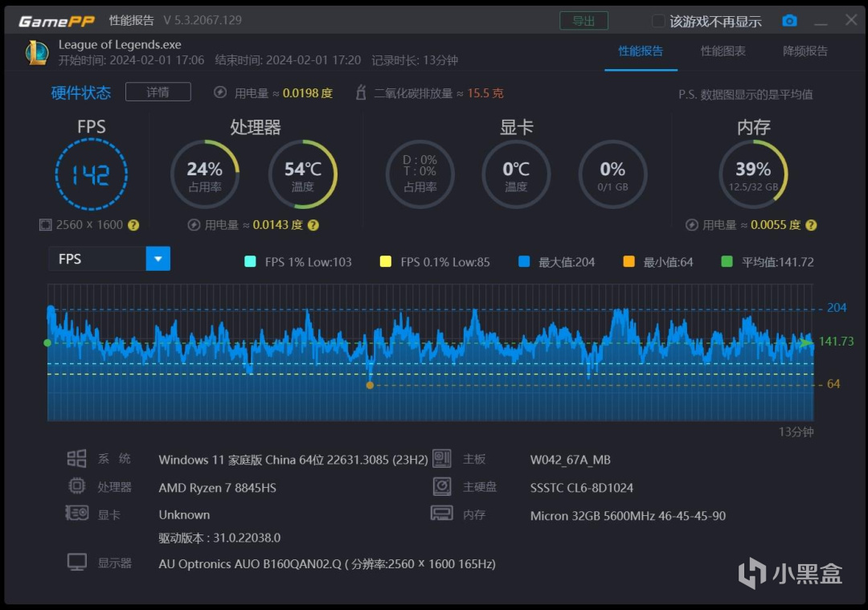
Task: Click the processor power usage plug icon
Action: (x=194, y=225)
